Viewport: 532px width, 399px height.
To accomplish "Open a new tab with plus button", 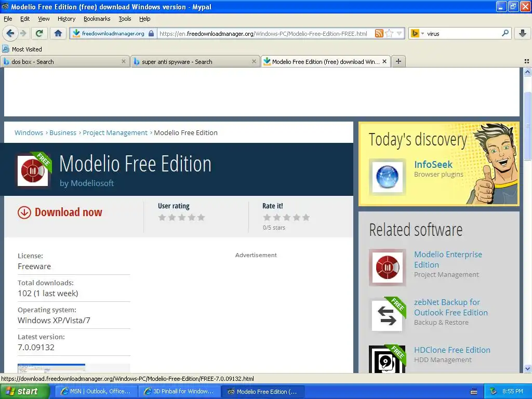I will pyautogui.click(x=398, y=61).
